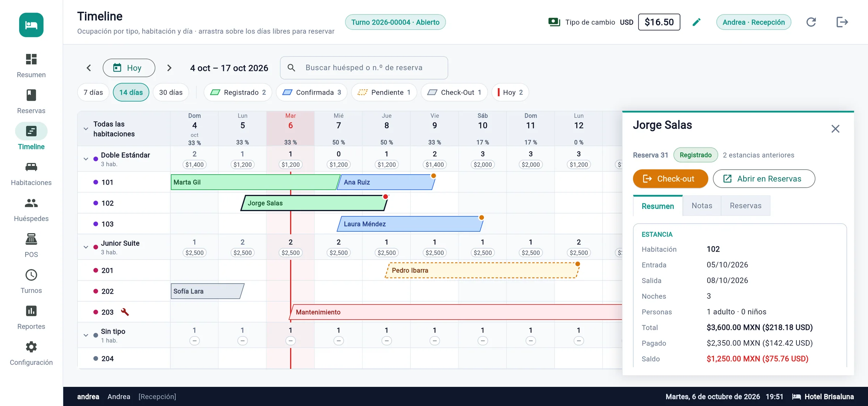Collapse the Todas las habitaciones row

86,129
